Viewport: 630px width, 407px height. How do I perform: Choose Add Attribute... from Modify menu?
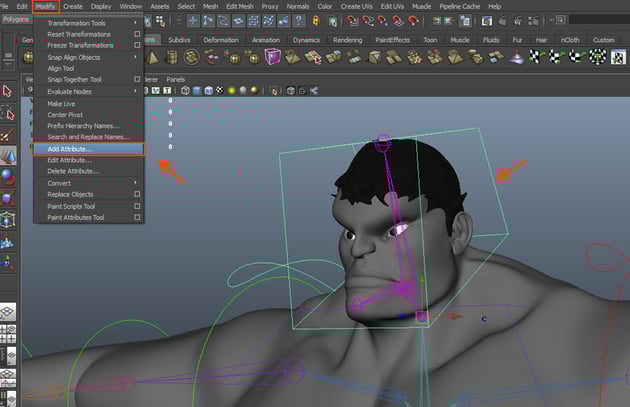[88, 149]
